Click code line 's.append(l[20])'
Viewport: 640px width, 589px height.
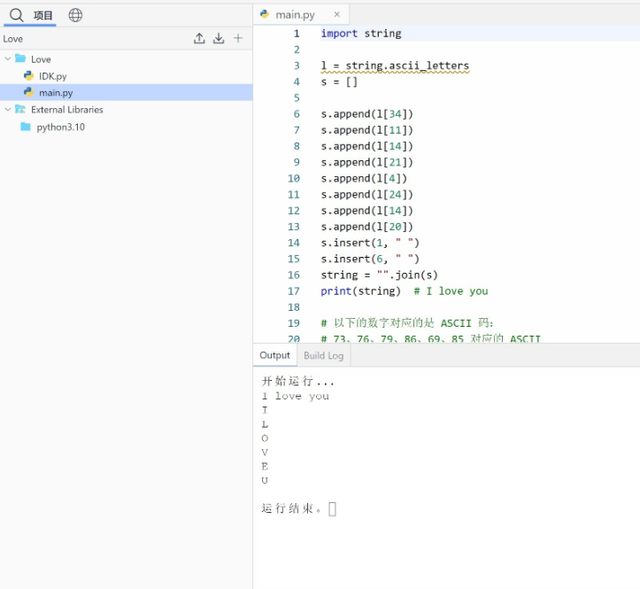point(367,227)
